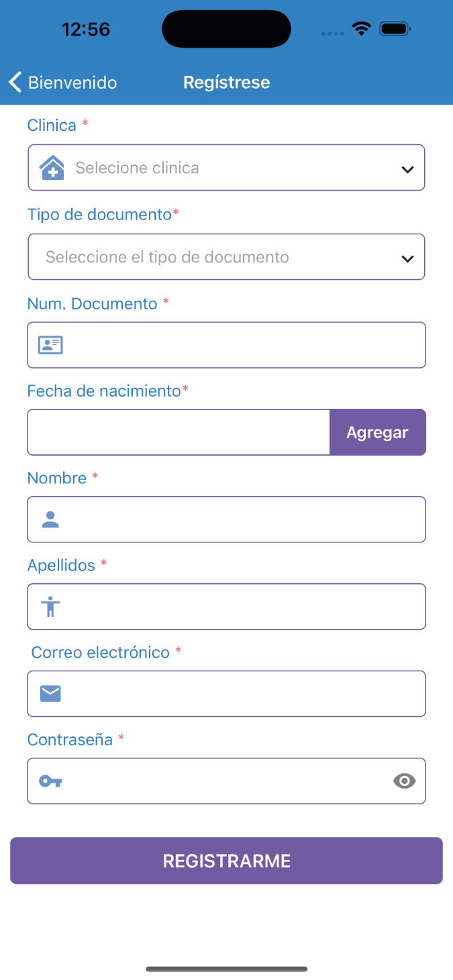
Task: Expand the clinic dropdown arrow
Action: coord(407,169)
